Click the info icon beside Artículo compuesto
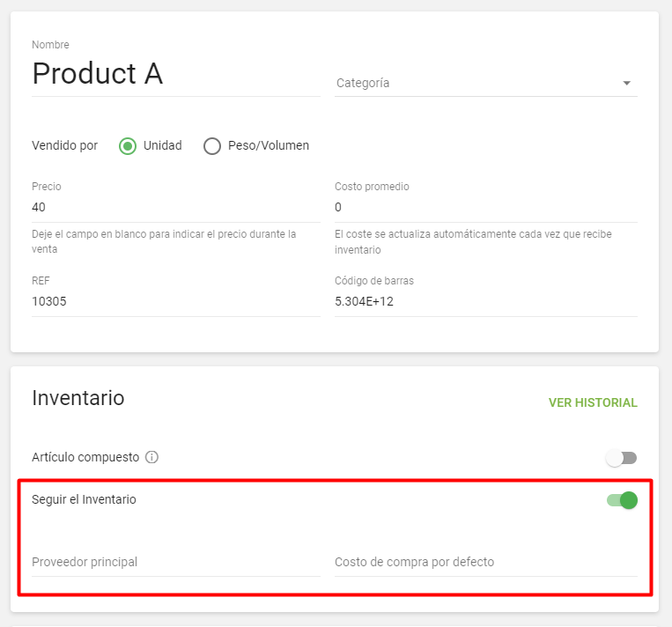The image size is (672, 627). point(151,457)
